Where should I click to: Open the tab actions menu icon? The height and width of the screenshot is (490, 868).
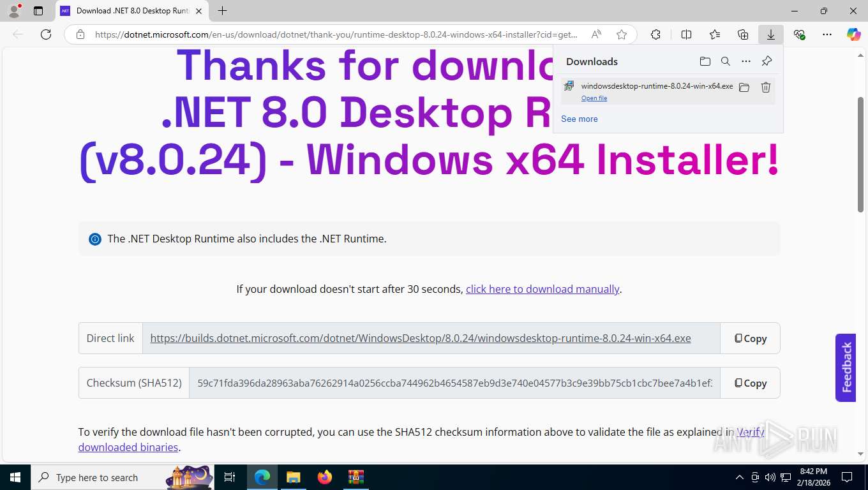click(x=38, y=11)
